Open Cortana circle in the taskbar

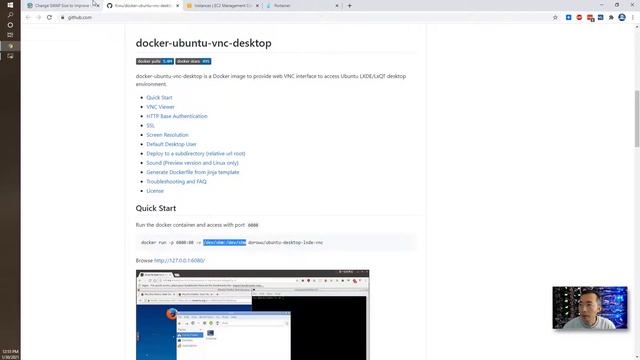tap(10, 25)
